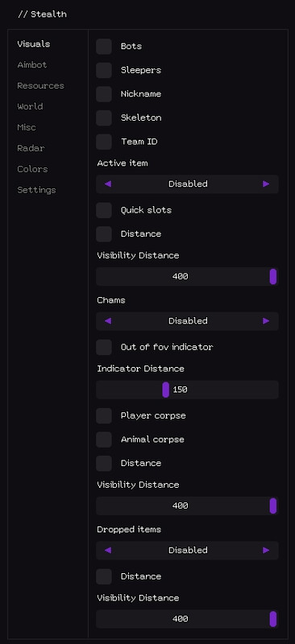
Task: Click the left arrow of Active item selector
Action: [x=108, y=184]
